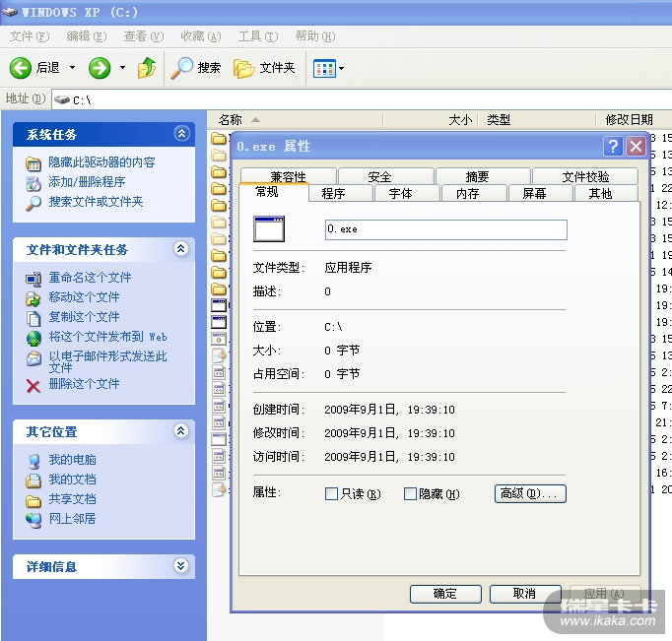Go up one folder level icon

pyautogui.click(x=147, y=68)
